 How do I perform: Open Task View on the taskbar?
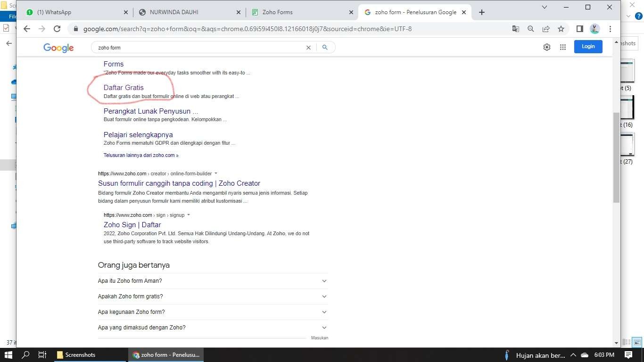[42, 355]
